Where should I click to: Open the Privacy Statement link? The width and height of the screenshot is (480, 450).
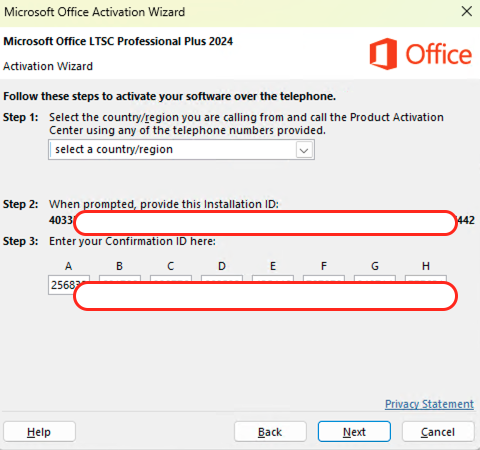(x=429, y=404)
